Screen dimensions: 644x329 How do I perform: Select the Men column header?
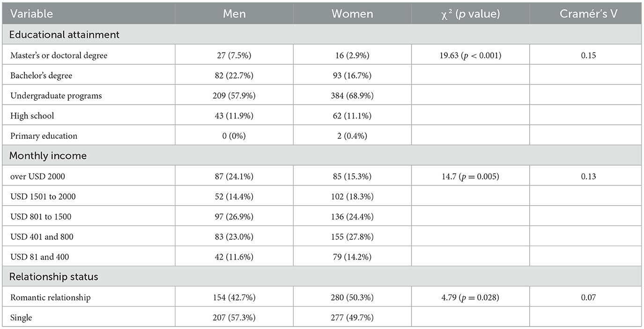click(234, 14)
